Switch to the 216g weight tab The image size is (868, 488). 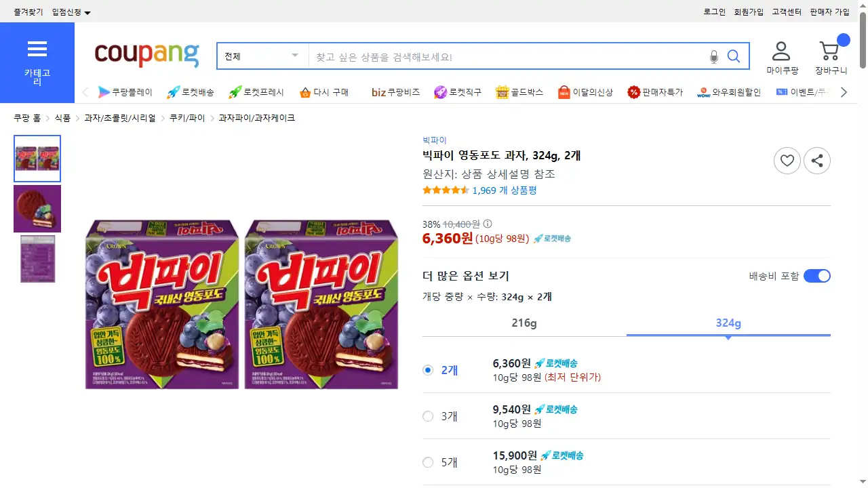pyautogui.click(x=524, y=323)
